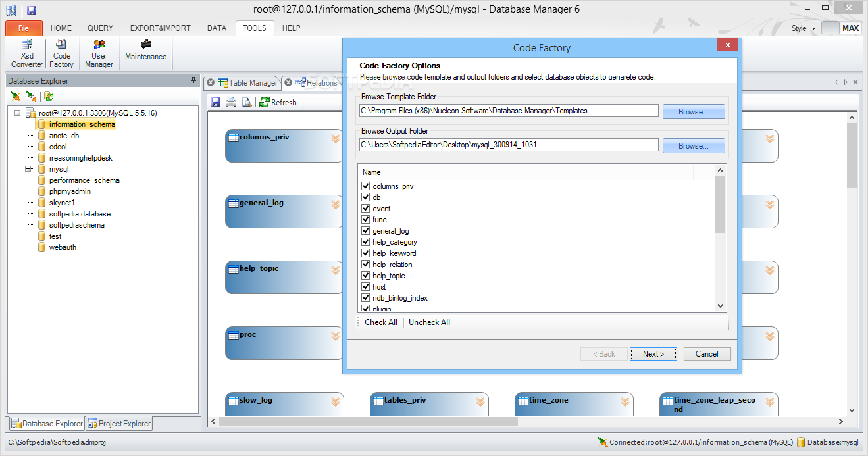
Task: Click the disconnect plug icon in Database Explorer
Action: [31, 97]
